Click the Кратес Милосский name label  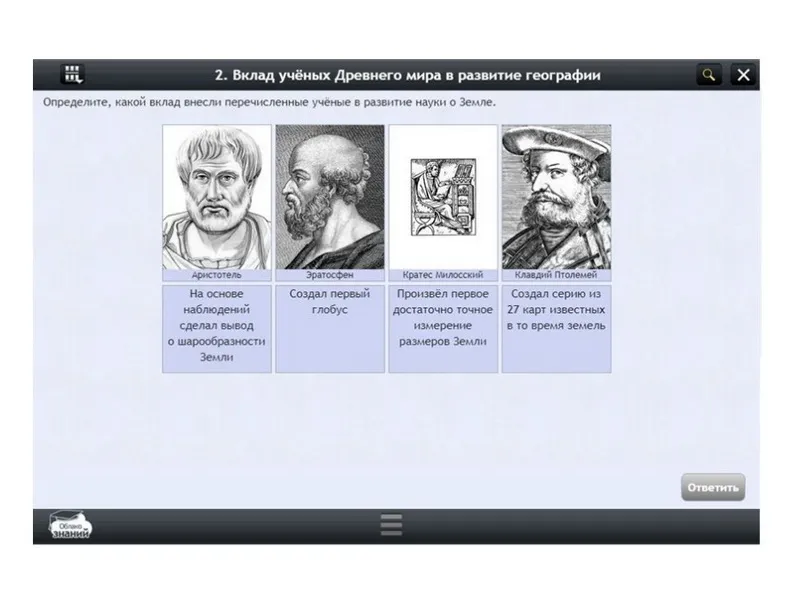[443, 274]
